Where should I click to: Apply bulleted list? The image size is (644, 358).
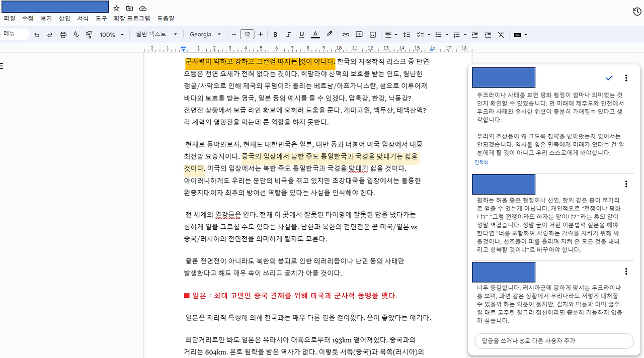[438, 35]
